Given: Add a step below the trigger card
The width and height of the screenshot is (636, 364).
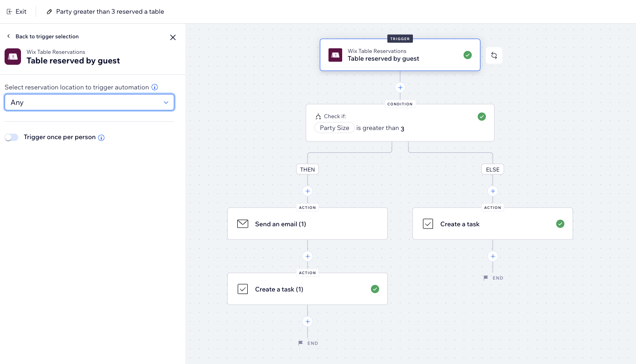Looking at the screenshot, I should [x=400, y=88].
